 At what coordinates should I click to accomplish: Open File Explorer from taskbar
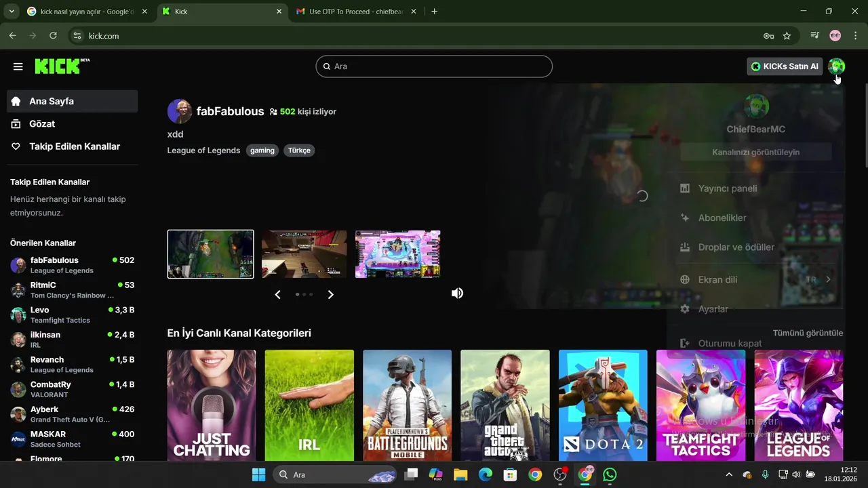460,474
